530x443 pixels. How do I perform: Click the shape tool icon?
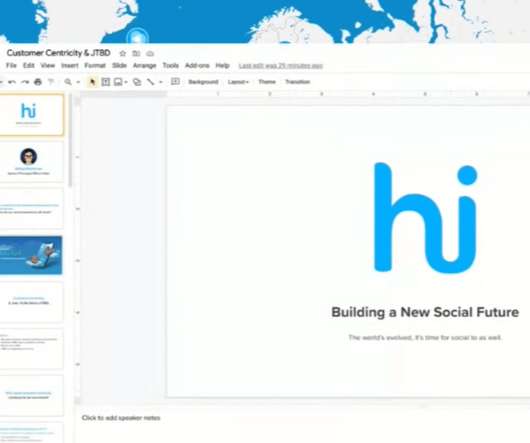point(137,82)
